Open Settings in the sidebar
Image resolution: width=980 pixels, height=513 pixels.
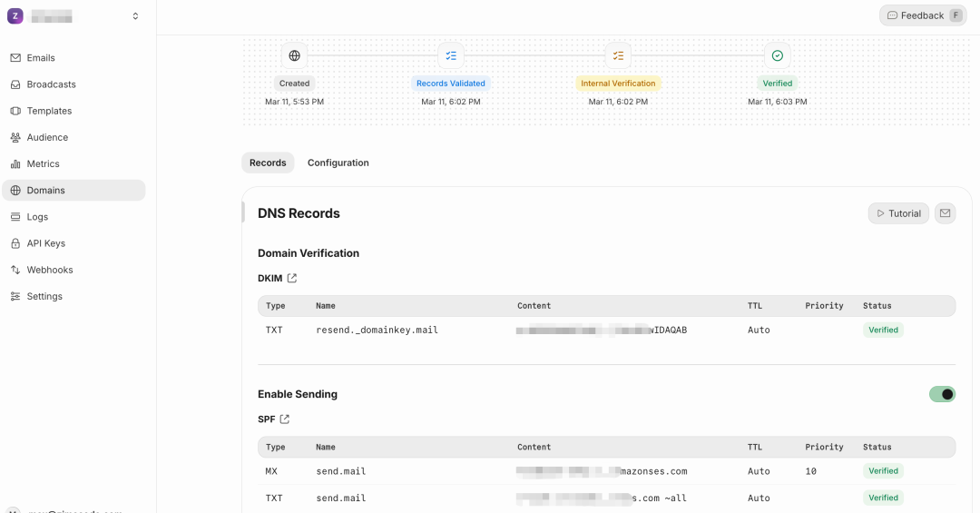73,297
